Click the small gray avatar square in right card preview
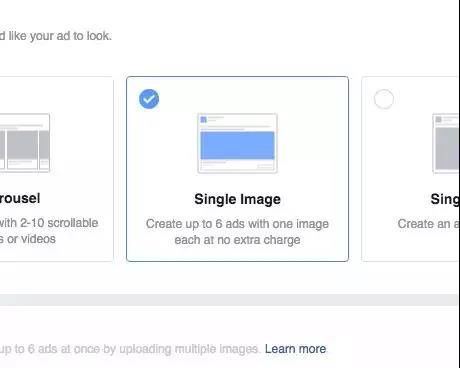460x368 pixels. (439, 119)
